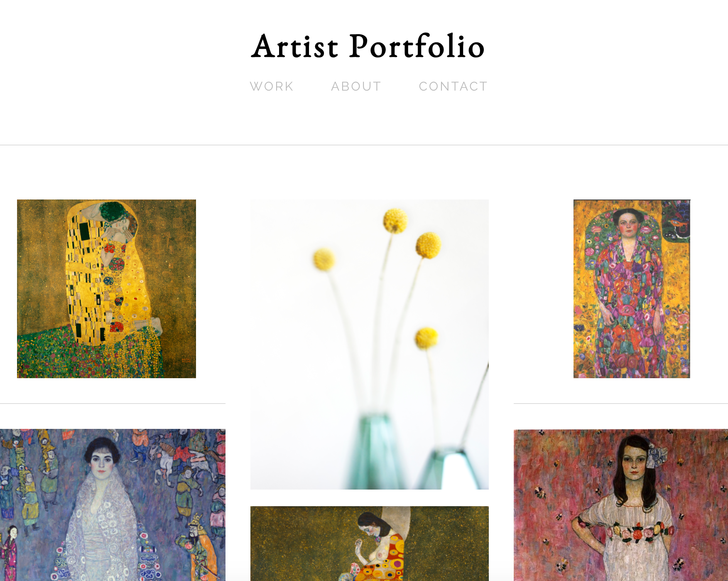Open the WORK navigation link

tap(272, 86)
